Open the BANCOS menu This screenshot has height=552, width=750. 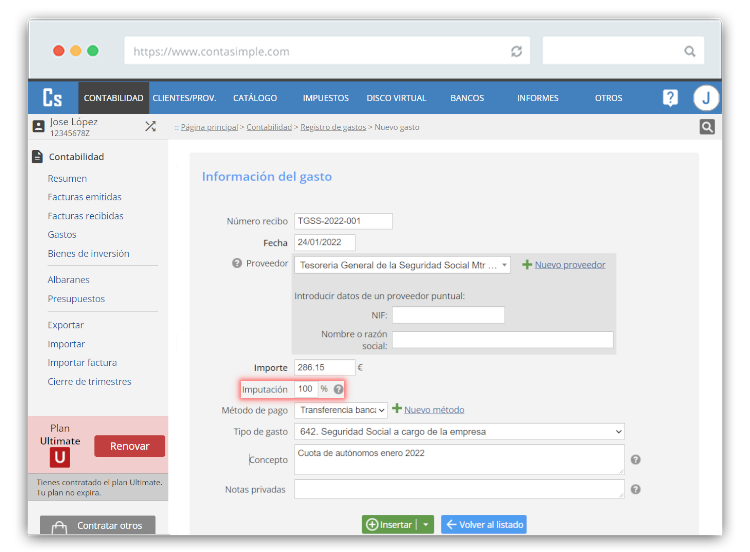click(467, 98)
